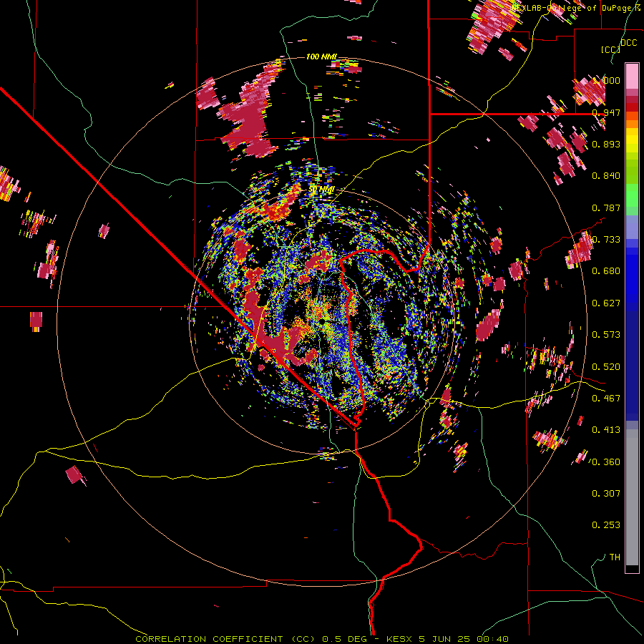Click the 0.787 scale value
The height and width of the screenshot is (644, 644).
click(x=606, y=208)
